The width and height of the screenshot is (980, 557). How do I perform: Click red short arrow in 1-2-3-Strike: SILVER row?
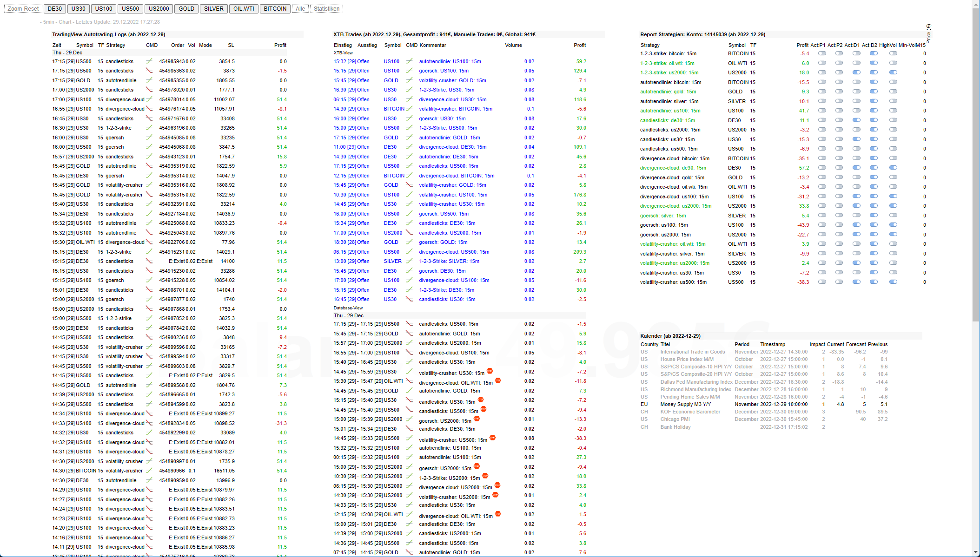click(x=409, y=261)
